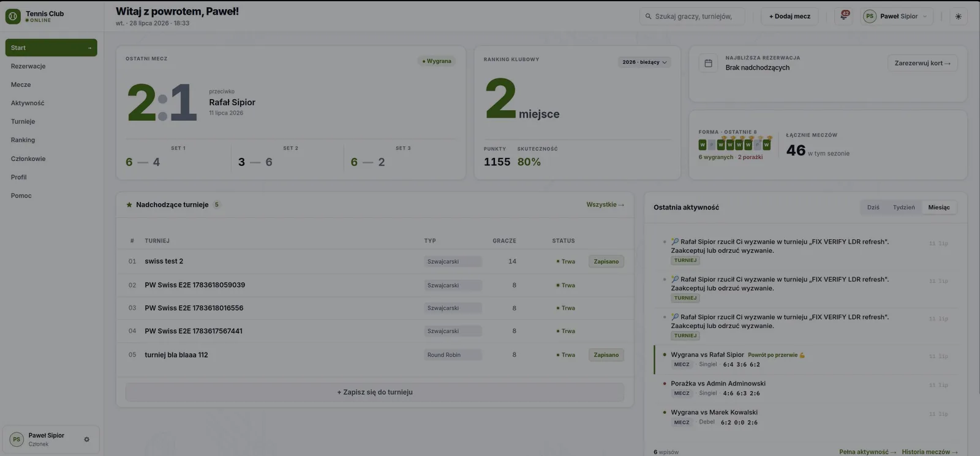Select the Miesiąc activity tab

click(939, 207)
